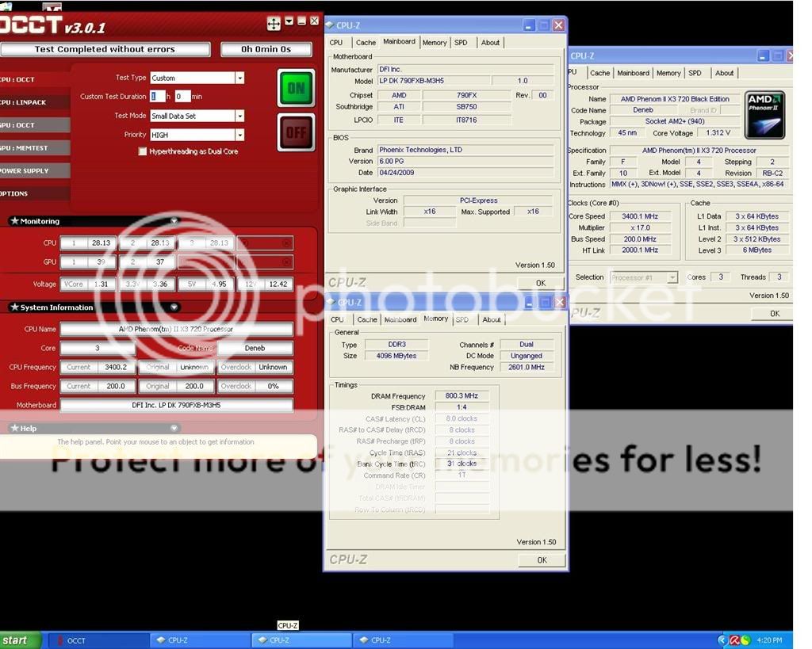Image resolution: width=812 pixels, height=649 pixels.
Task: Close the CPU-Z Memory window
Action: click(x=559, y=302)
